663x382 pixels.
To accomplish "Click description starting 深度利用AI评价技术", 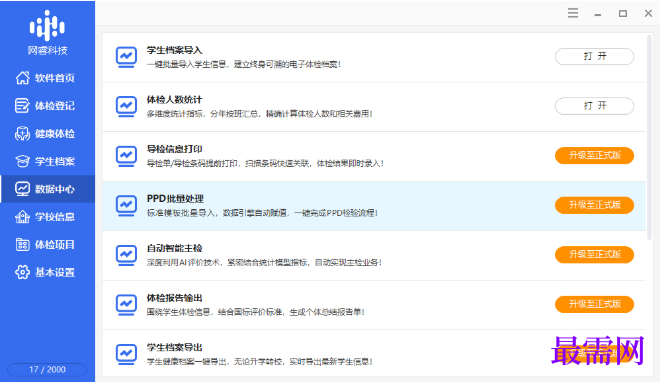I will point(264,262).
